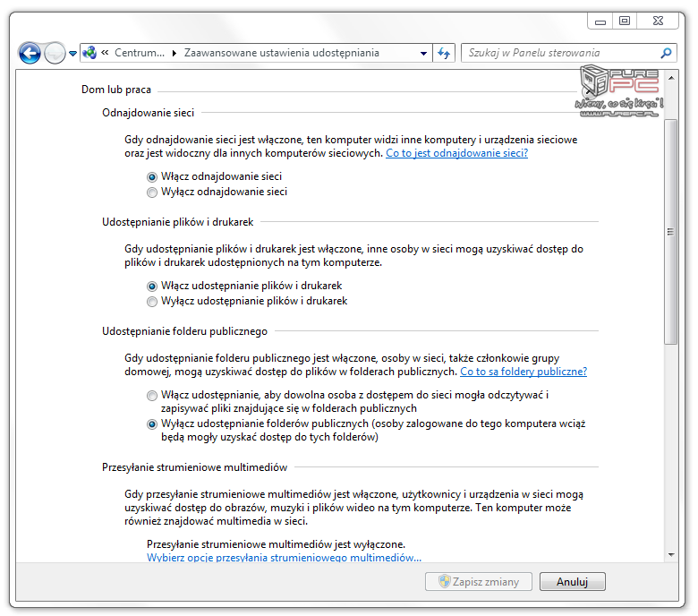Click the vertical scrollbar thumb
698x616 pixels.
[x=671, y=232]
